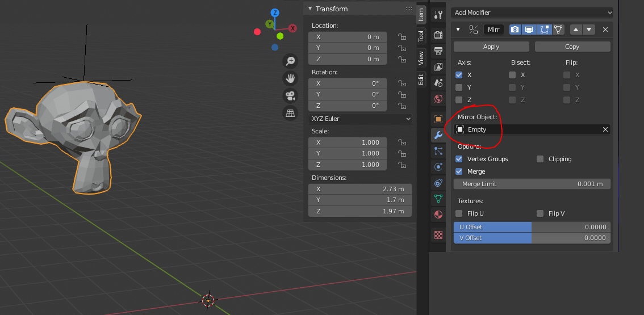Enable the Flip U checkbox
Screen dimensions: 644x315
coord(459,213)
